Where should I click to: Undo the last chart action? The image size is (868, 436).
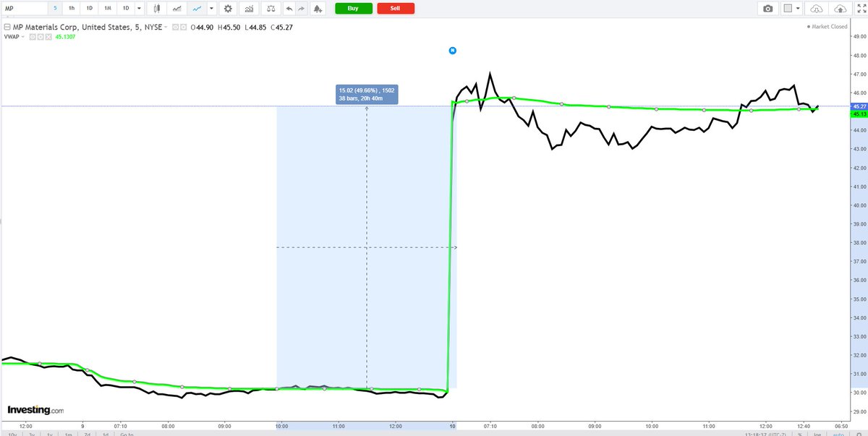(x=289, y=9)
